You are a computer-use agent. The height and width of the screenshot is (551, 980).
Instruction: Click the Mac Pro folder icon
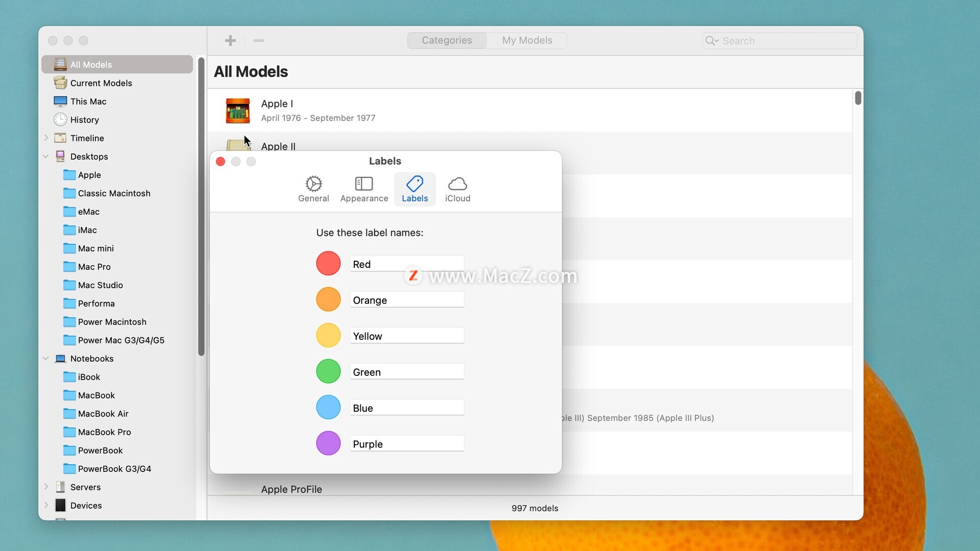(69, 267)
